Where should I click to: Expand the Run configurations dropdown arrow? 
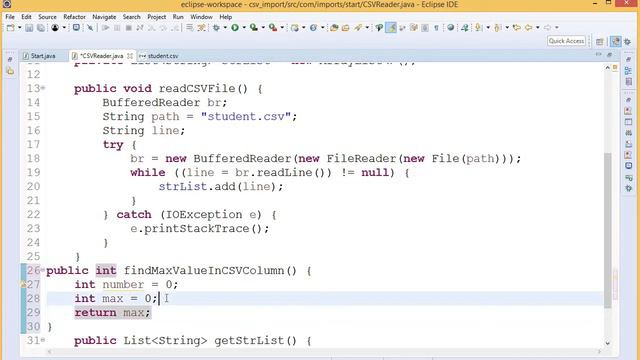(x=244, y=28)
